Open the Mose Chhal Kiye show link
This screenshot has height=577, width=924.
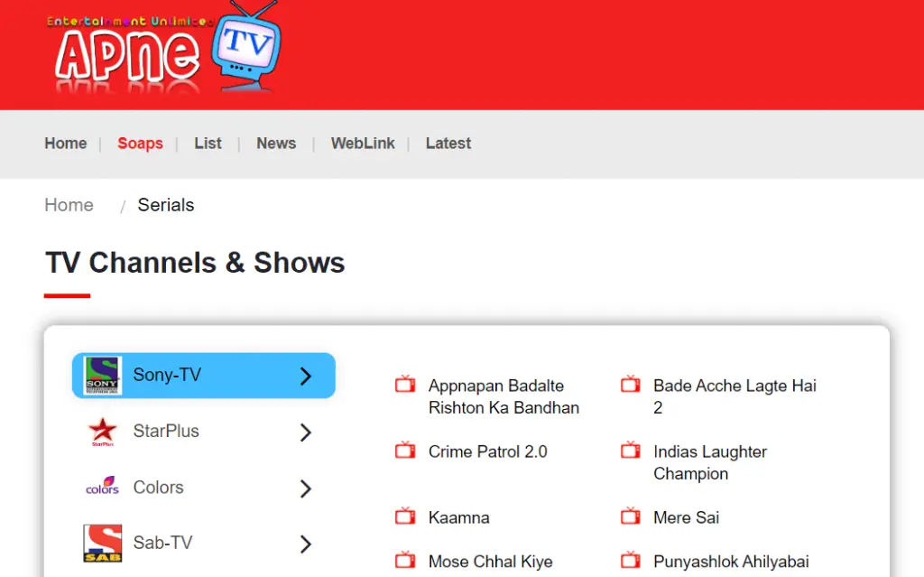pos(491,561)
